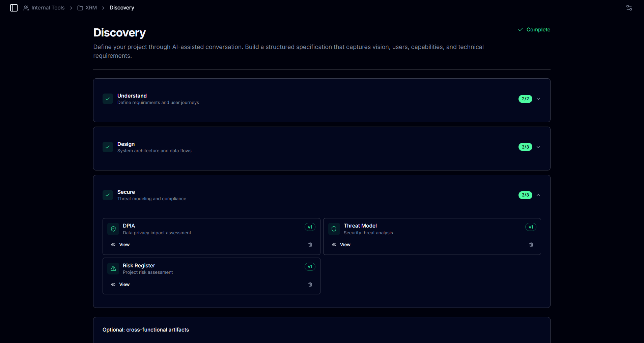Image resolution: width=644 pixels, height=343 pixels.
Task: Click the DPIA shield-check icon
Action: (113, 229)
